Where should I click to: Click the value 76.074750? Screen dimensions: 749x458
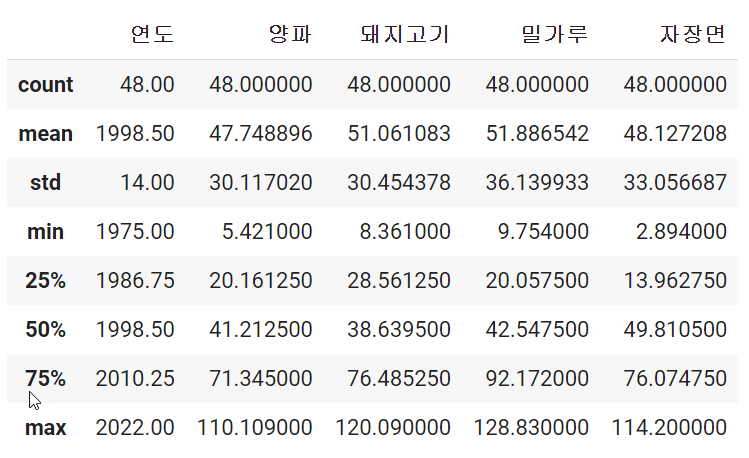[675, 379]
